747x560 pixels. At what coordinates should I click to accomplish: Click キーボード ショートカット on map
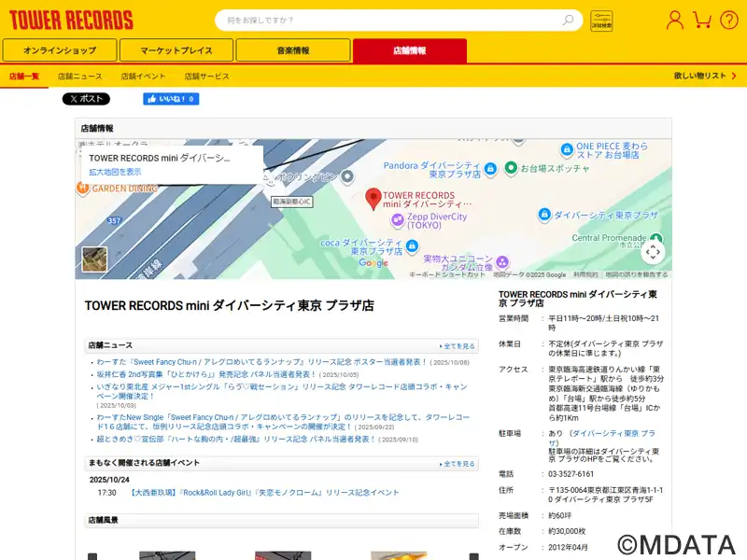[x=447, y=274]
